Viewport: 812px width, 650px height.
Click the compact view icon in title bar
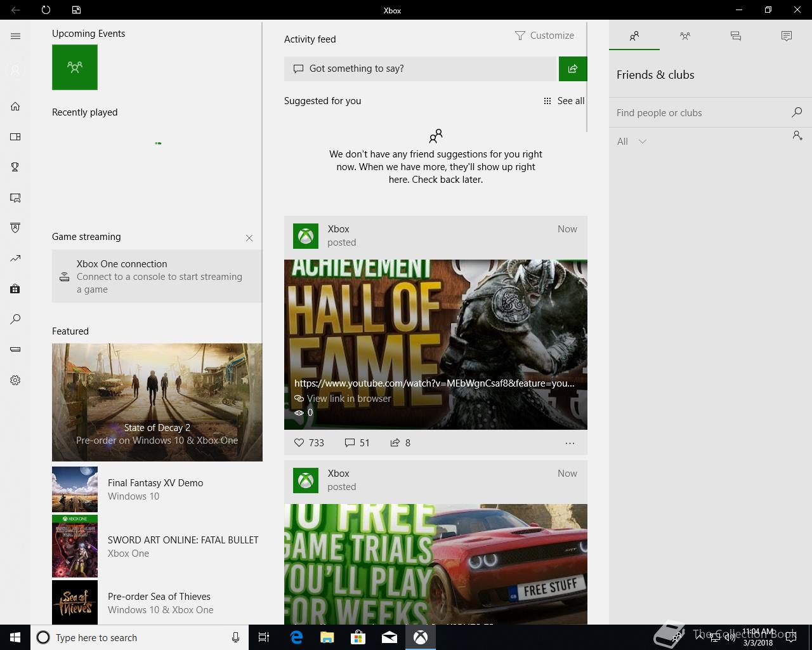(x=76, y=10)
